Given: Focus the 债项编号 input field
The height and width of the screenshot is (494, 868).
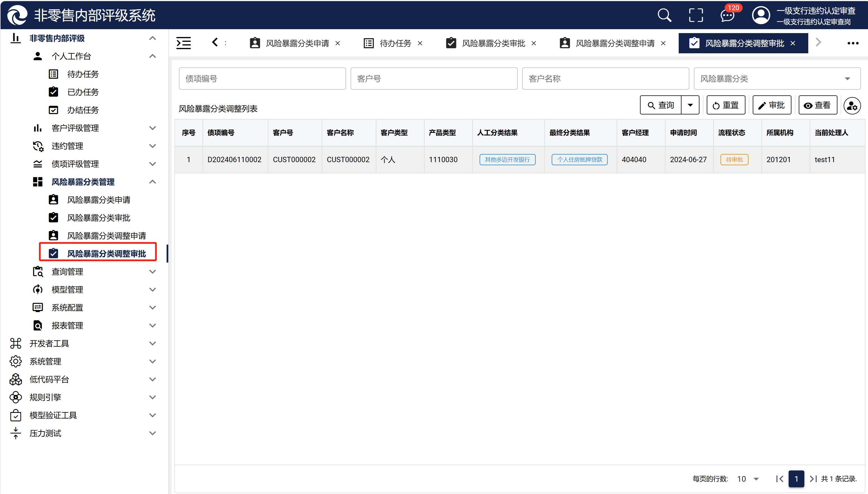Looking at the screenshot, I should coord(262,79).
